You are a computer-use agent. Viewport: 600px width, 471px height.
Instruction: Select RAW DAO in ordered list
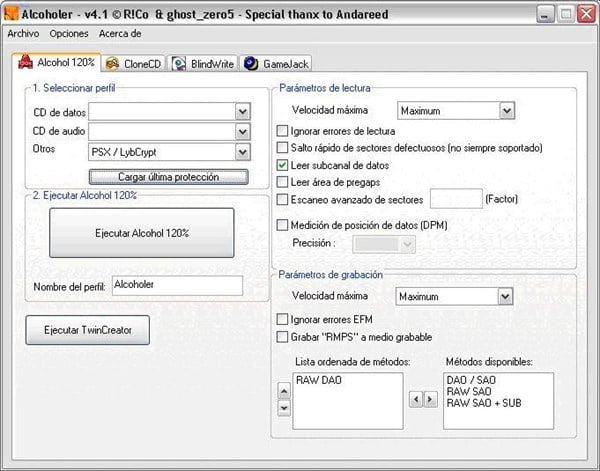319,380
